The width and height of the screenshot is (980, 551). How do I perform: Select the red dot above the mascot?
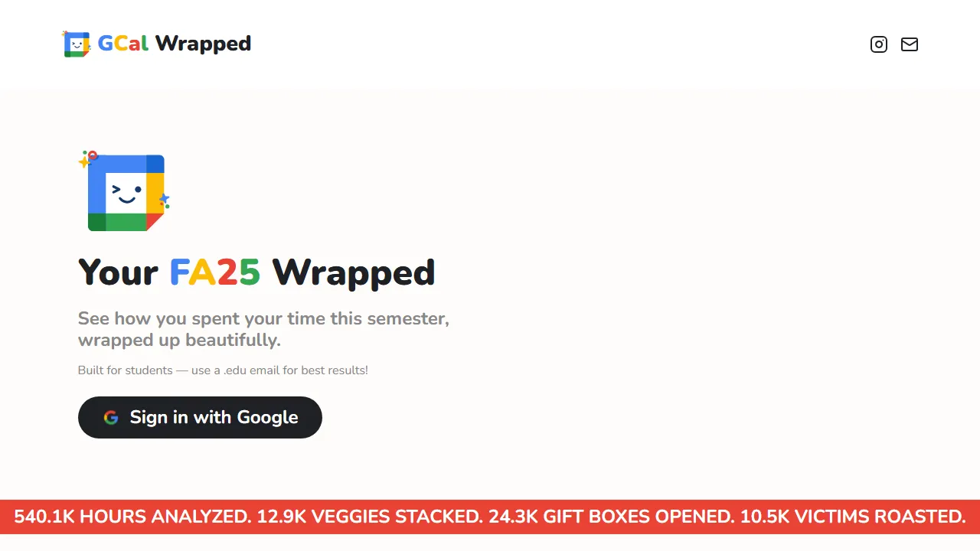pyautogui.click(x=92, y=155)
